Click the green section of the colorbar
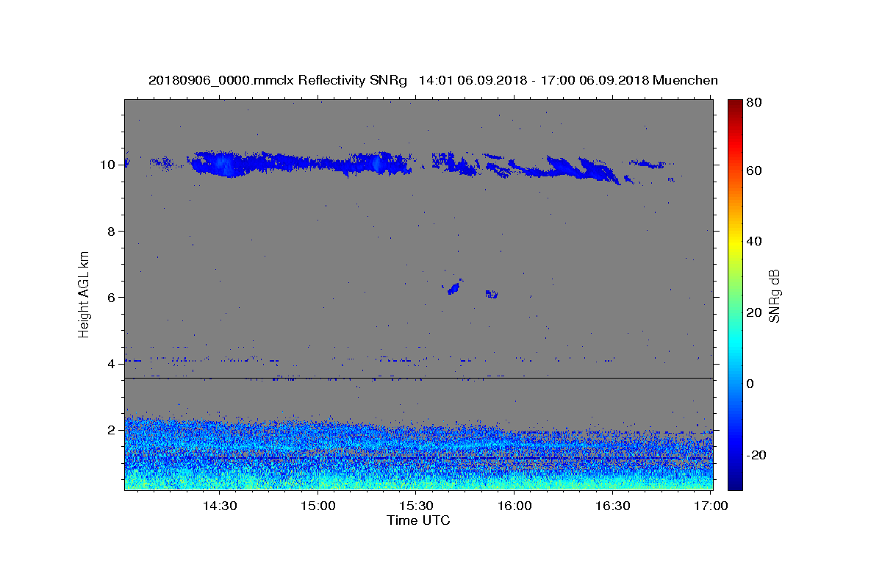This screenshot has width=882, height=588. coord(735,294)
